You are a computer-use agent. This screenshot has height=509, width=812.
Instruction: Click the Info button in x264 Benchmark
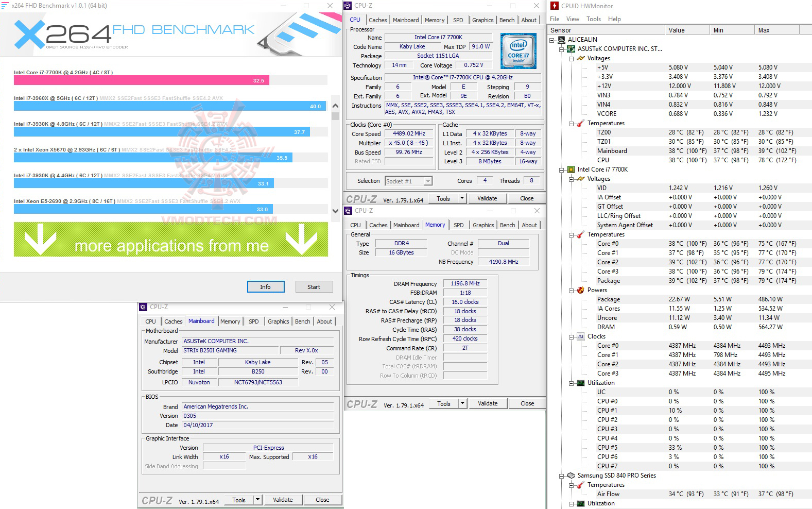(265, 287)
